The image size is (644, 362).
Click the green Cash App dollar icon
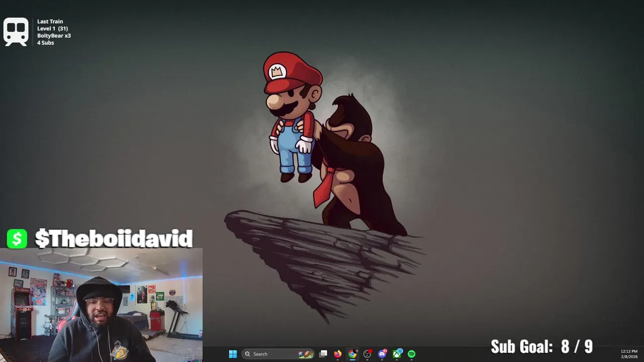tap(17, 239)
